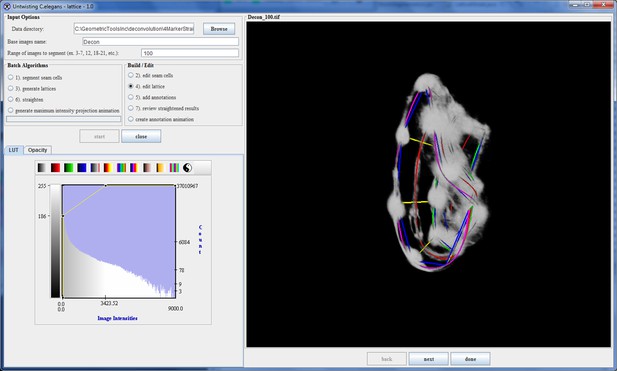Focus the Base images name field
The height and width of the screenshot is (371, 617).
click(161, 42)
